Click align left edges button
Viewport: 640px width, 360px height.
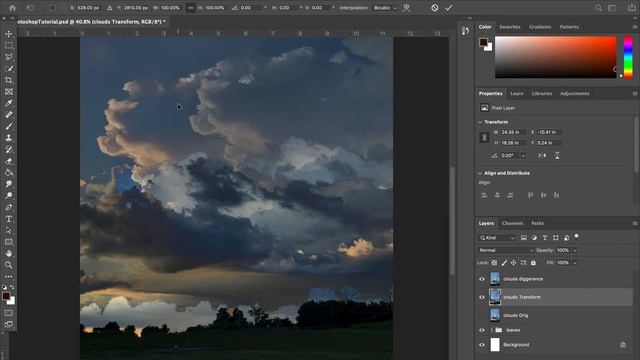click(x=484, y=195)
